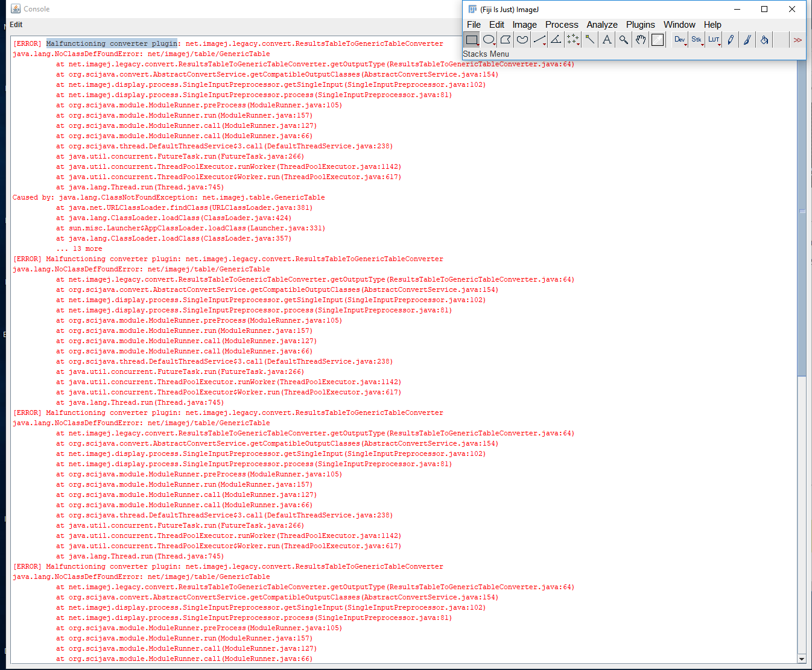Image resolution: width=812 pixels, height=670 pixels.
Task: Select the Magnifying glass zoom tool
Action: click(623, 39)
